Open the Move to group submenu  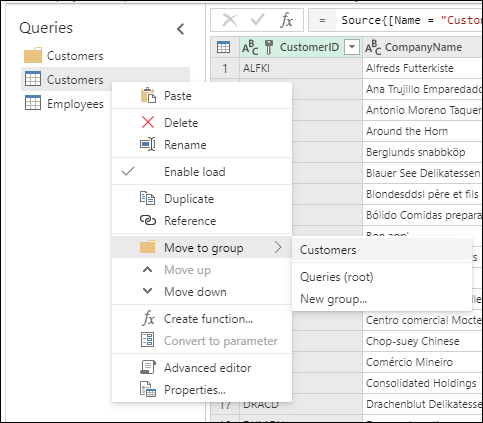pos(202,247)
